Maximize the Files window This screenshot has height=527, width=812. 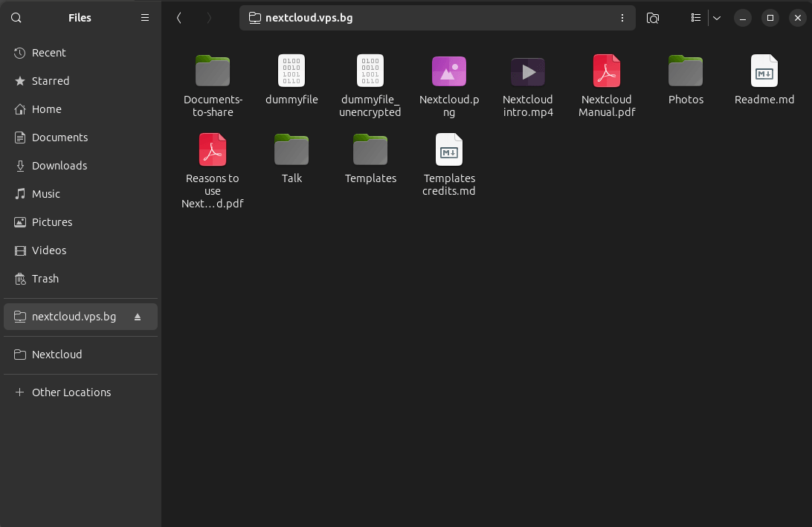coord(770,18)
